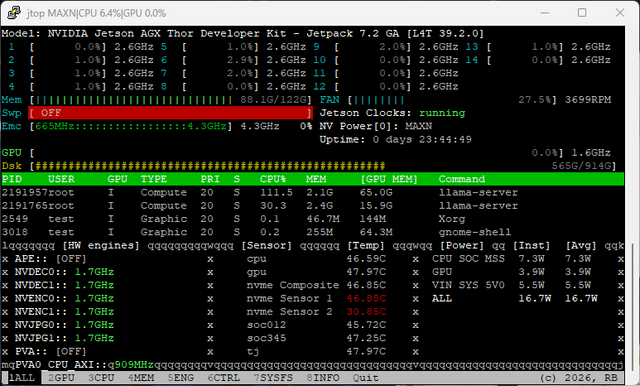The height and width of the screenshot is (386, 640).
Task: Click the NVENC1 engine entry
Action: (64, 312)
